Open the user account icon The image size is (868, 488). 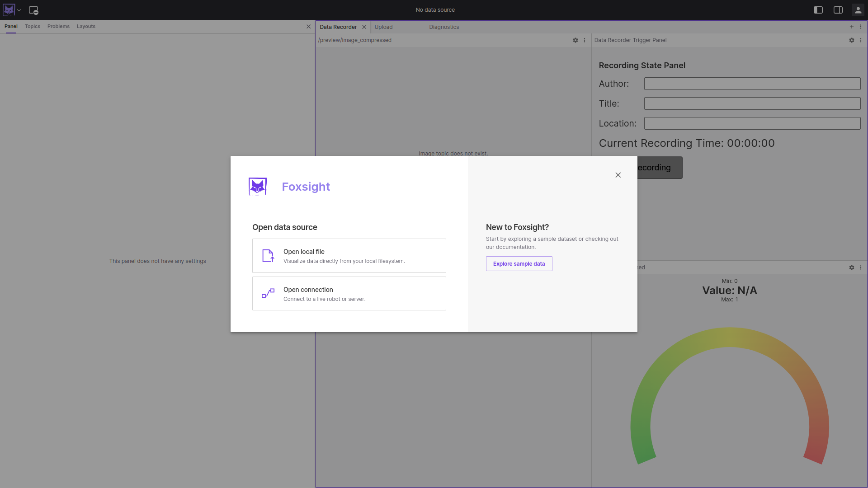[858, 9]
